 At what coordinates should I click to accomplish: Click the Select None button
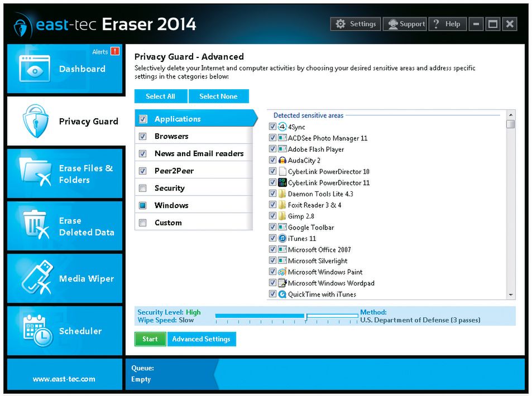coord(218,96)
